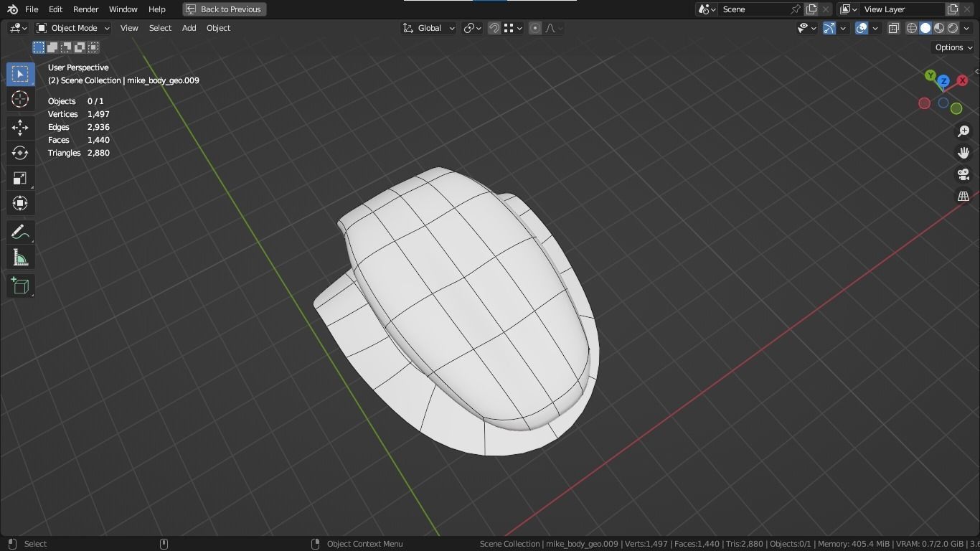980x551 pixels.
Task: Click the zoom magnifier viewport button
Action: (x=963, y=131)
